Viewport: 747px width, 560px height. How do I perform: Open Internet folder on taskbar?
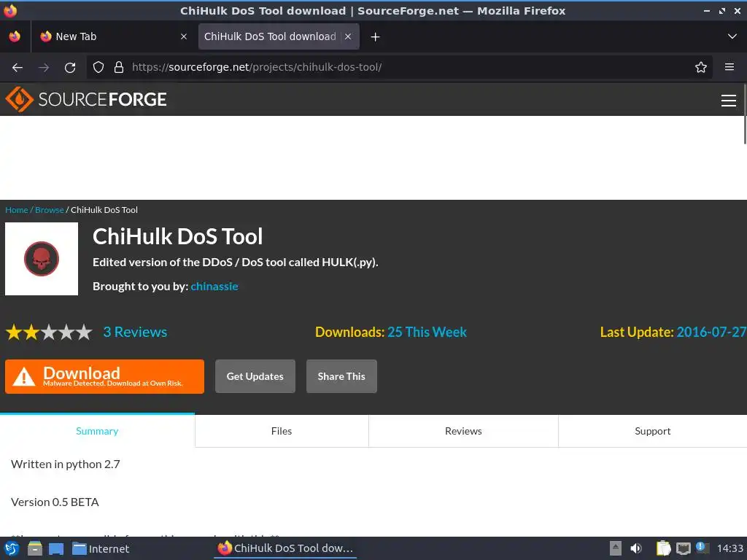pyautogui.click(x=101, y=548)
